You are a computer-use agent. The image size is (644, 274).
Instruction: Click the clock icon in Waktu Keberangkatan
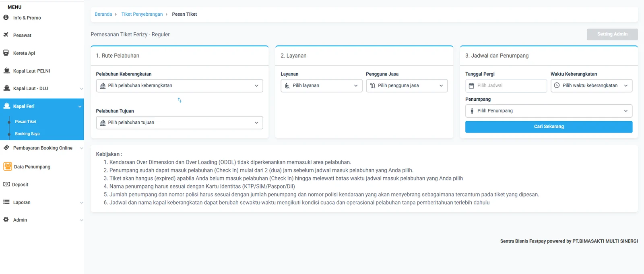click(557, 85)
